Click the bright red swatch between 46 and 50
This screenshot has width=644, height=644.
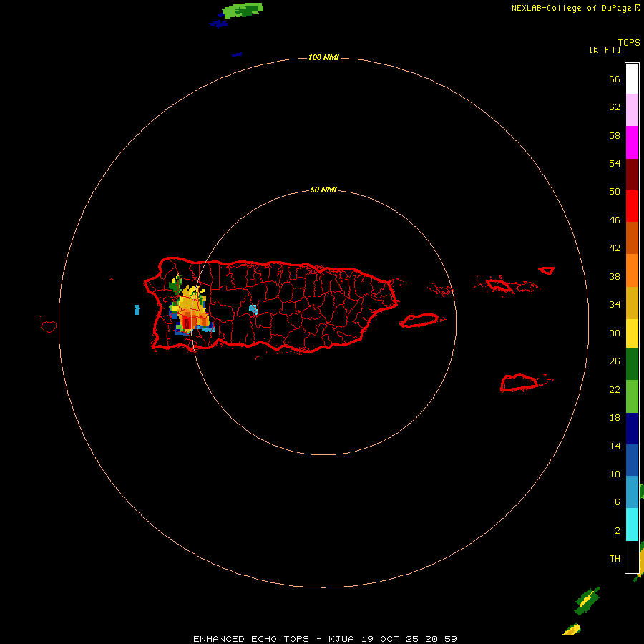pyautogui.click(x=632, y=206)
